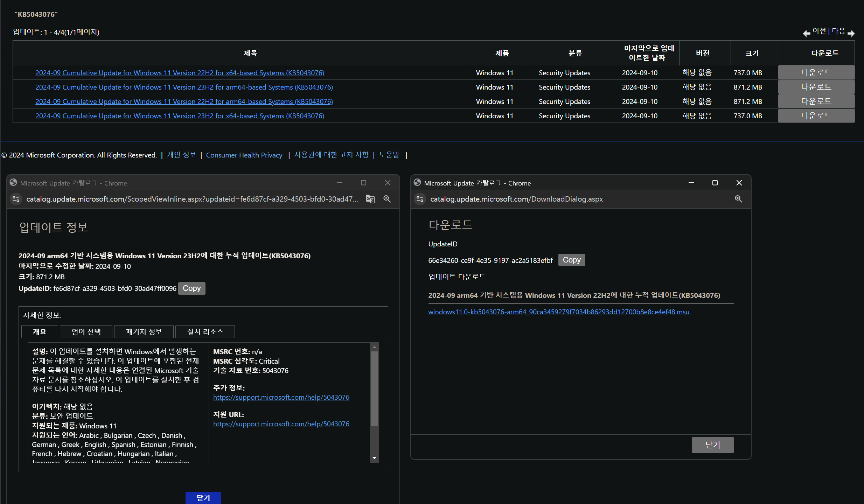This screenshot has width=864, height=504.
Task: Open 지원 URL support.microsoft.com link
Action: pyautogui.click(x=281, y=424)
